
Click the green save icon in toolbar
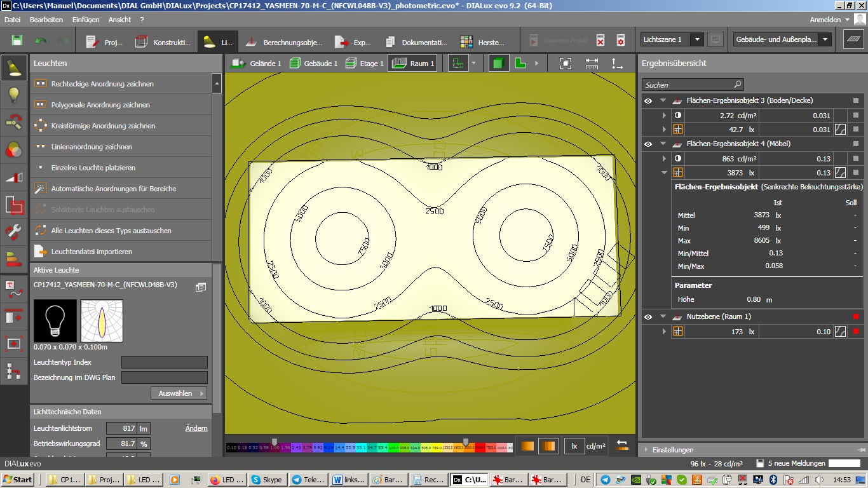[17, 41]
